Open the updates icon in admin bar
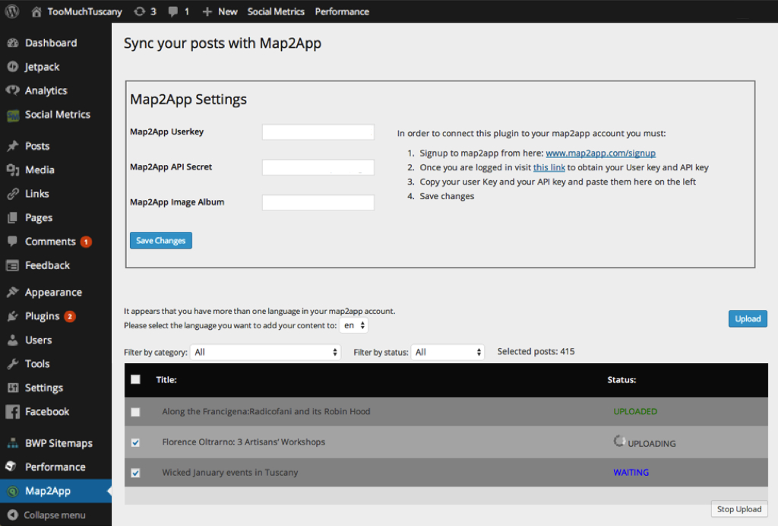The height and width of the screenshot is (532, 778). (139, 11)
